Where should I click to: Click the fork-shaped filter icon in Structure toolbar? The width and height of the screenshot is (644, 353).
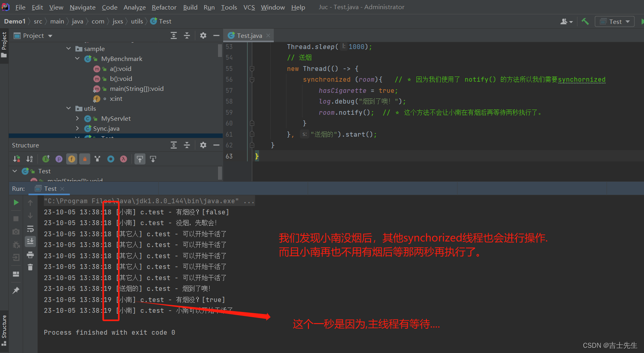(98, 159)
